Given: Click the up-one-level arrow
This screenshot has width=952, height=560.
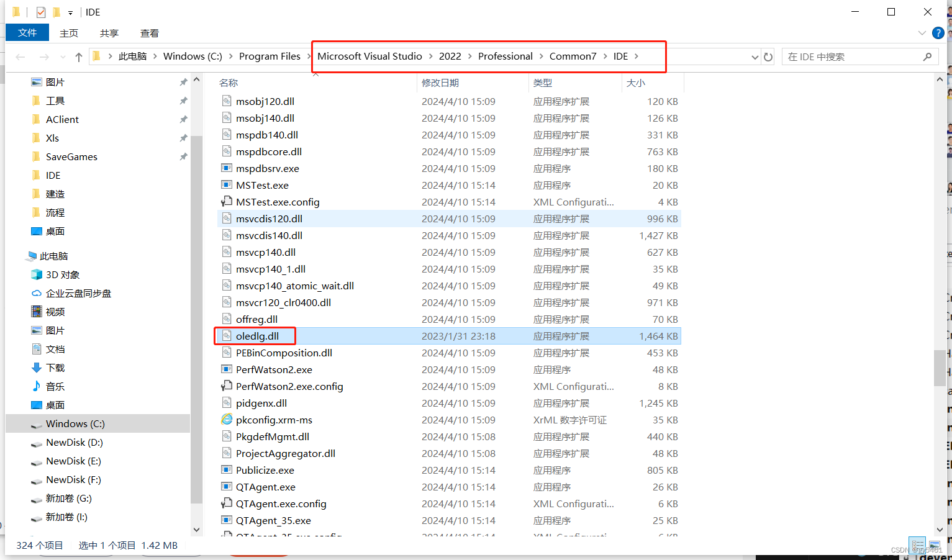Looking at the screenshot, I should coord(79,56).
